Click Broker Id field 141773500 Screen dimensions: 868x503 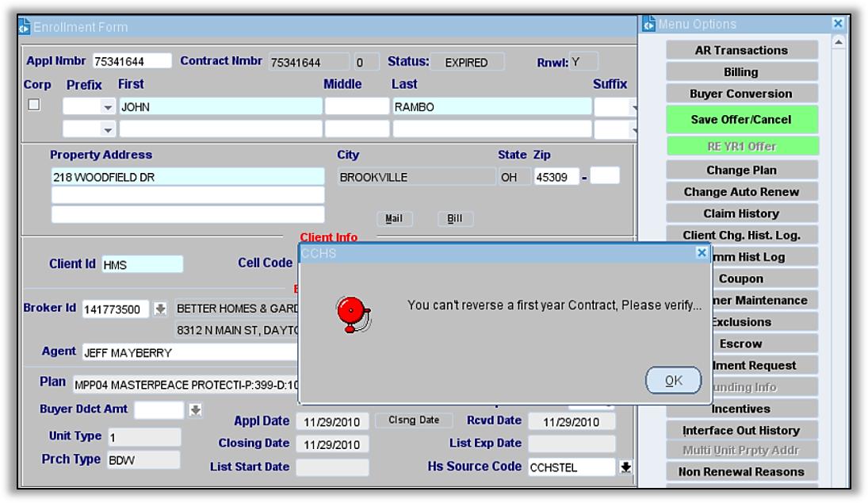116,309
